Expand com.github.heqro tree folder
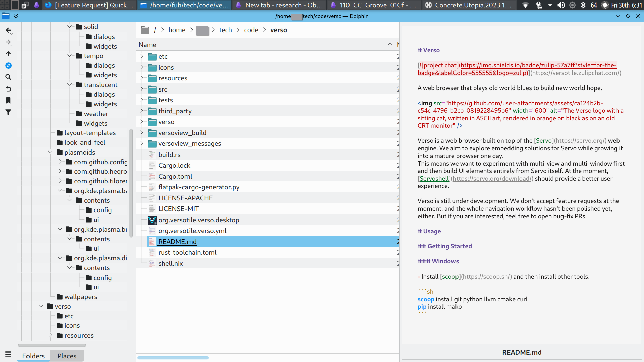This screenshot has width=644, height=362. pos(60,171)
